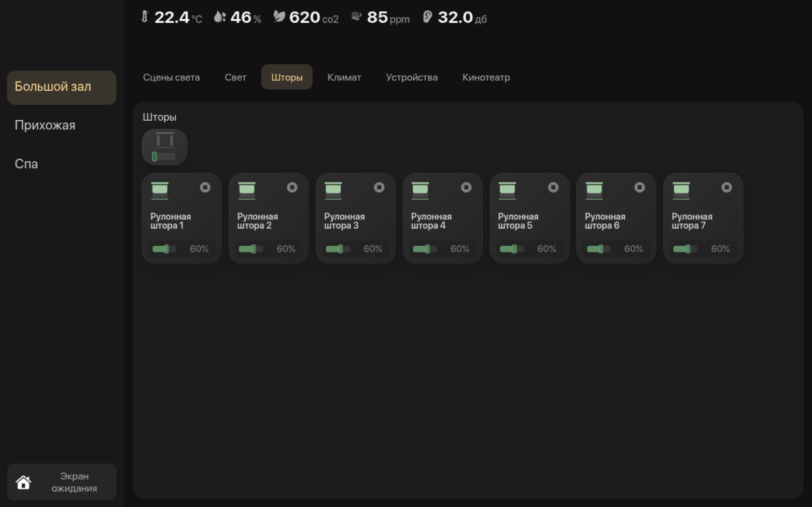Open the Экран ожидания standby screen
Image resolution: width=812 pixels, height=507 pixels.
pos(62,482)
